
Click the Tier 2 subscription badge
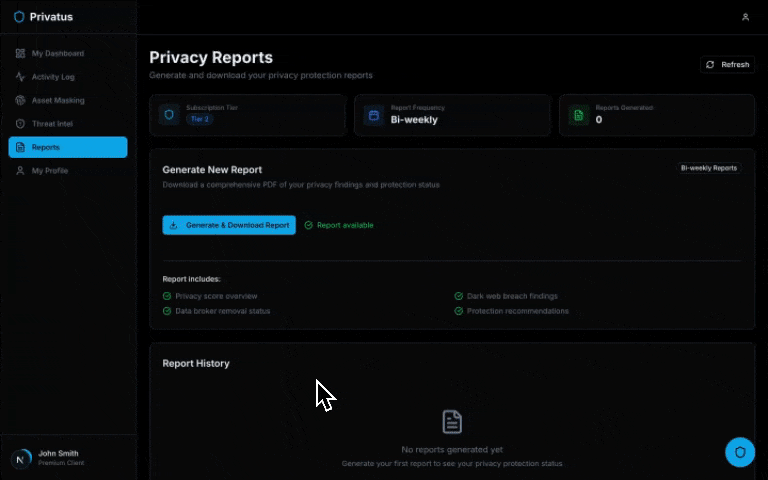200,119
